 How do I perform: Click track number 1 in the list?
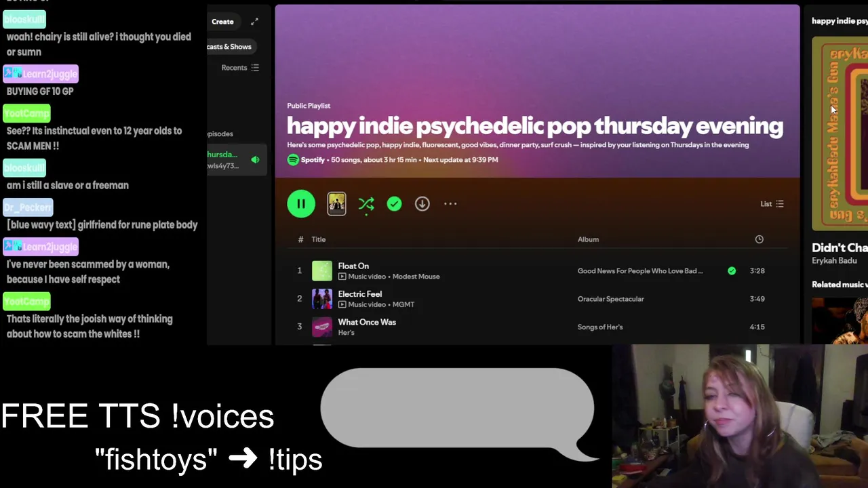click(299, 271)
